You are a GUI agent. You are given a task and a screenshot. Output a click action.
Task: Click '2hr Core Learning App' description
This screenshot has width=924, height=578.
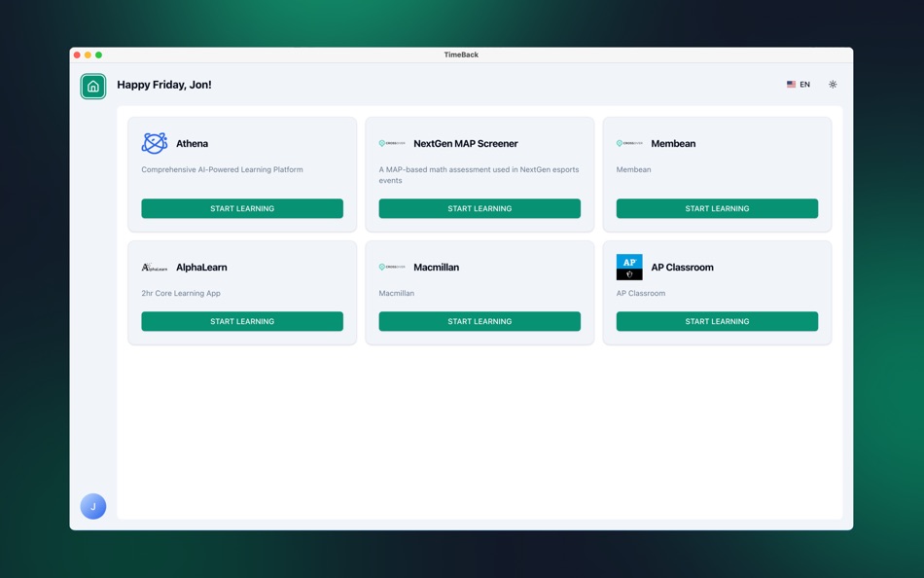point(181,293)
